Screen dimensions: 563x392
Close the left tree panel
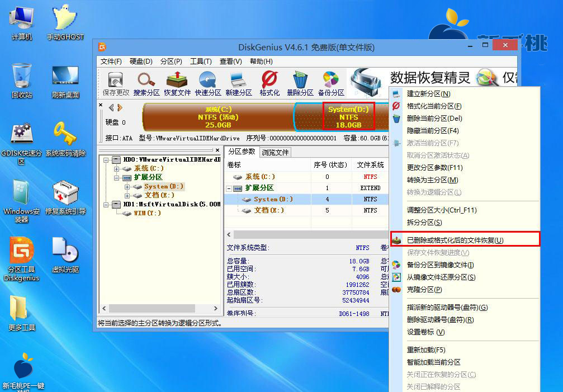point(217,150)
